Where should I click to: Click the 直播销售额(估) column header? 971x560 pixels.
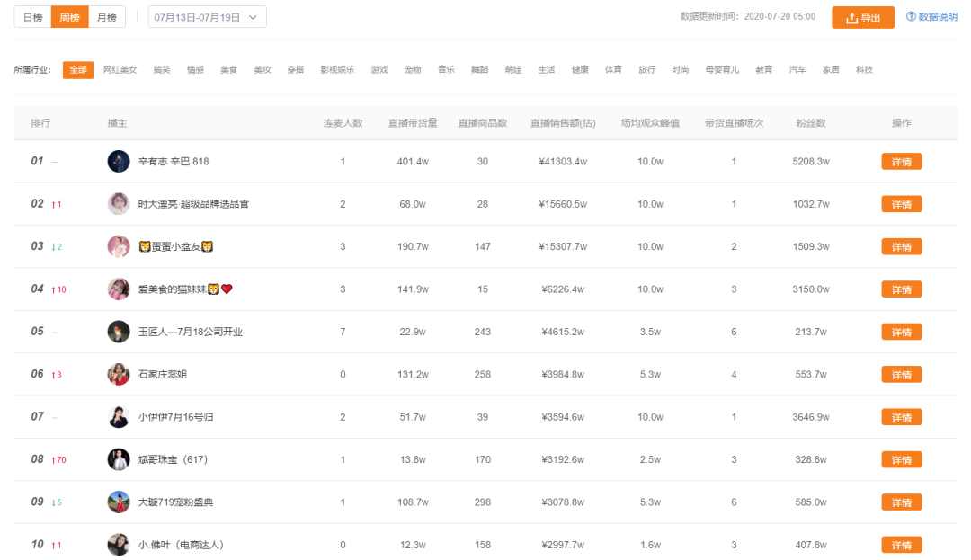pyautogui.click(x=562, y=123)
